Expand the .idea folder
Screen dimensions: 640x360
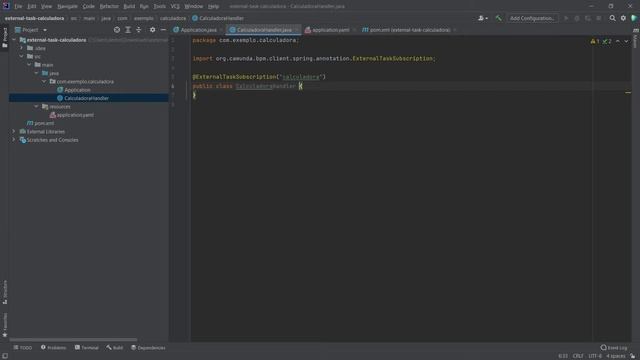(21, 48)
